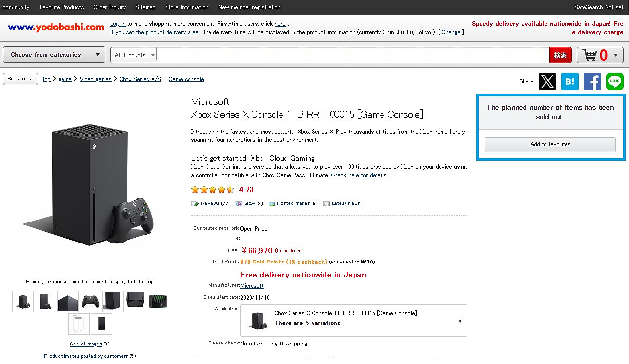Image resolution: width=629 pixels, height=364 pixels.
Task: Share the product via Hatena Bookmark
Action: click(569, 81)
